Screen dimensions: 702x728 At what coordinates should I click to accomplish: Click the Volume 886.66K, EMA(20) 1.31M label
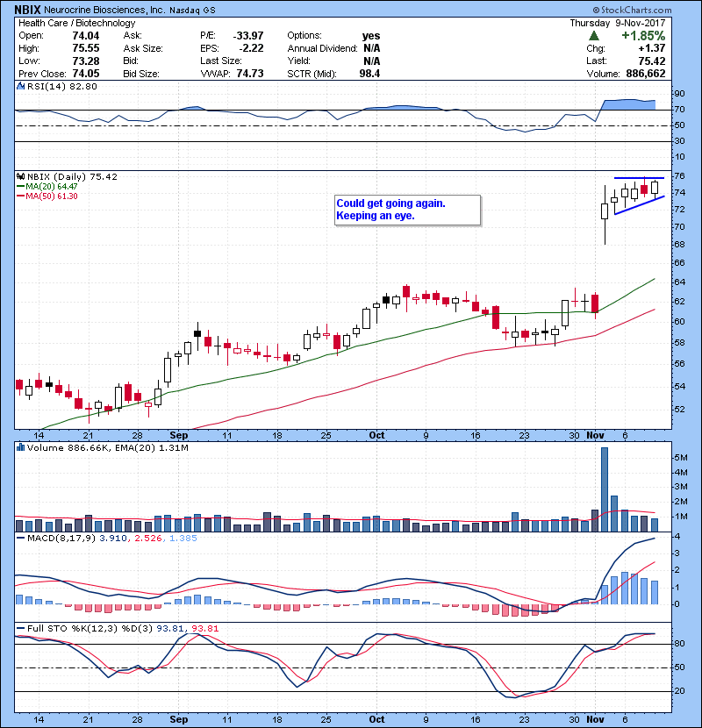[107, 448]
